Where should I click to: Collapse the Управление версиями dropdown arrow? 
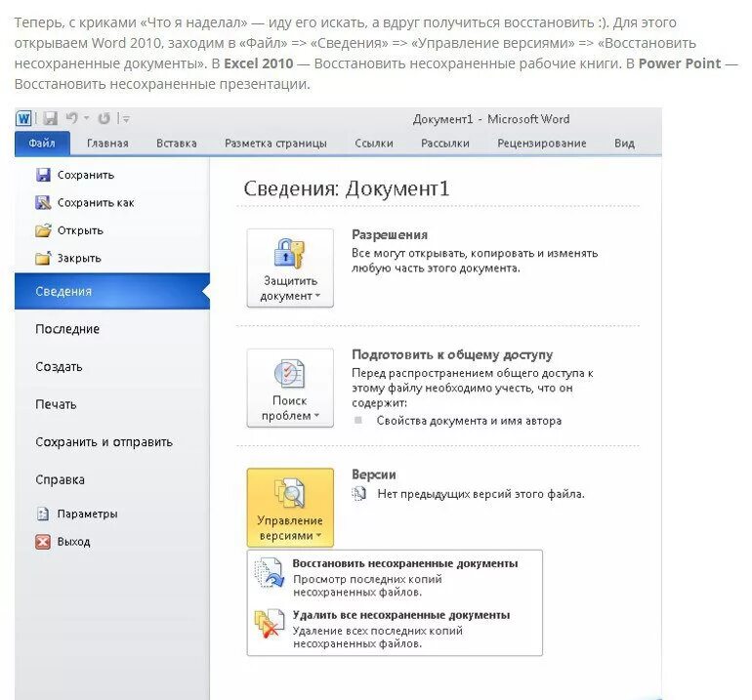(318, 536)
